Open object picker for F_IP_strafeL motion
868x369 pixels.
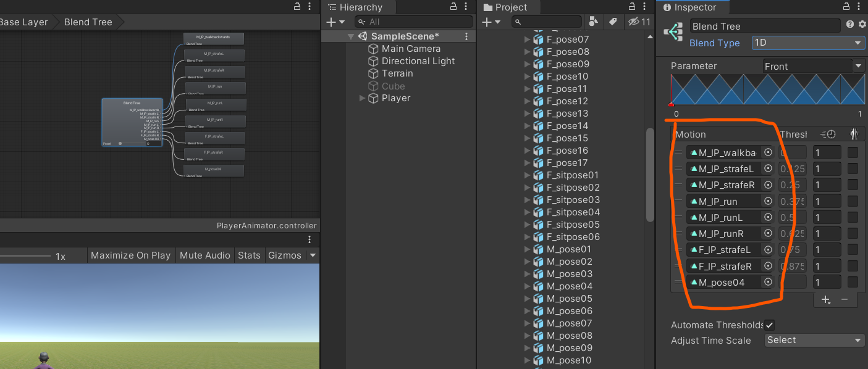tap(769, 249)
